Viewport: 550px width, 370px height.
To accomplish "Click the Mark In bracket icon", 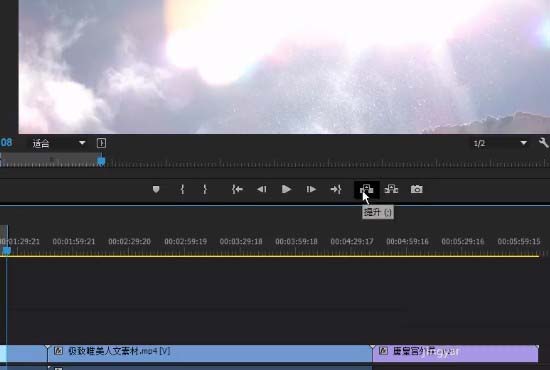I will click(x=182, y=189).
